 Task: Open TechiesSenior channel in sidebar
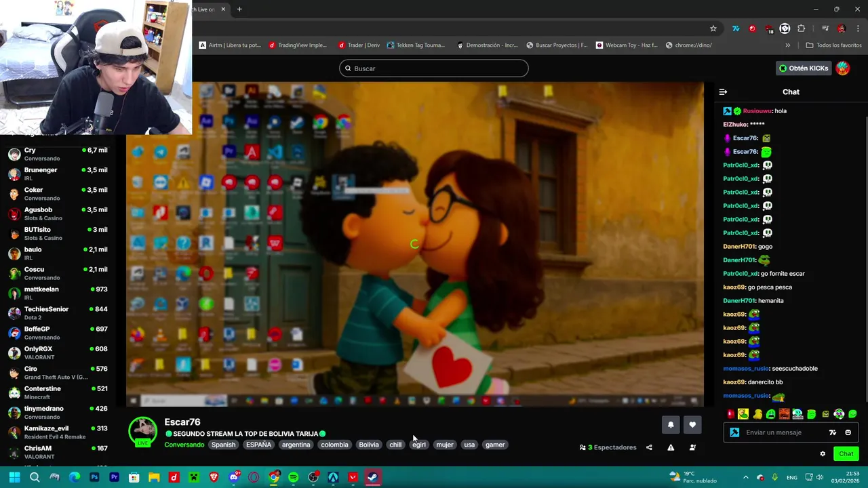click(58, 313)
